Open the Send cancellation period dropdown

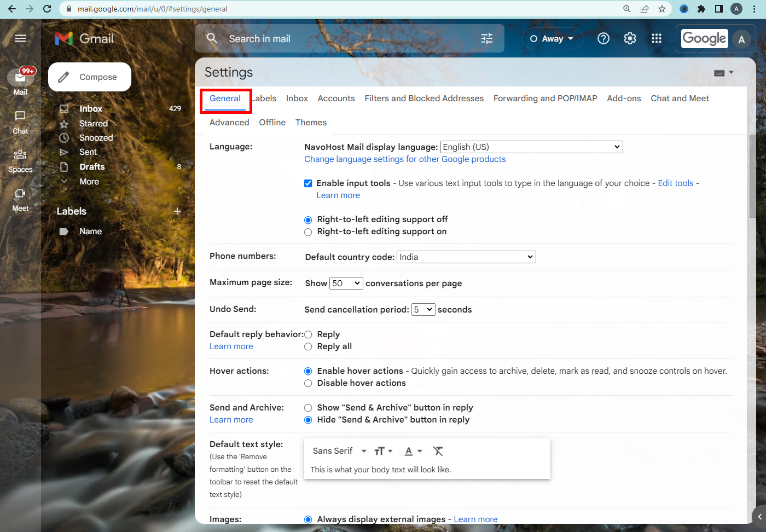[x=423, y=310]
